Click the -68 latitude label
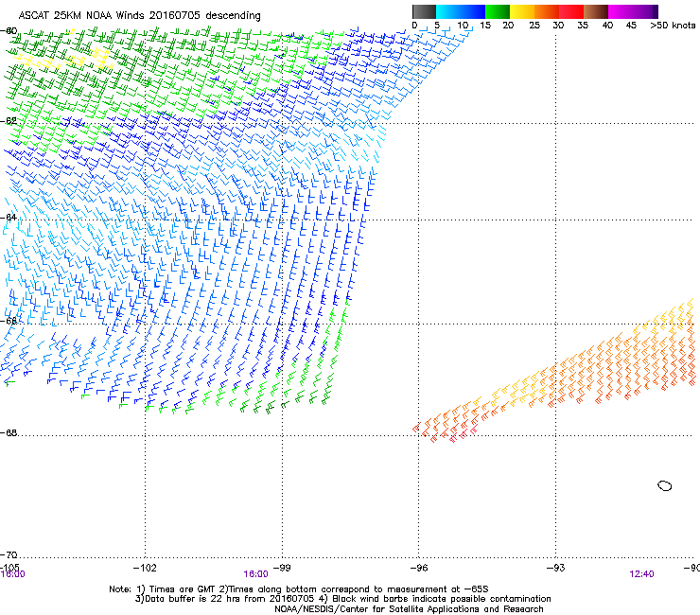This screenshot has width=700, height=615. [x=9, y=432]
